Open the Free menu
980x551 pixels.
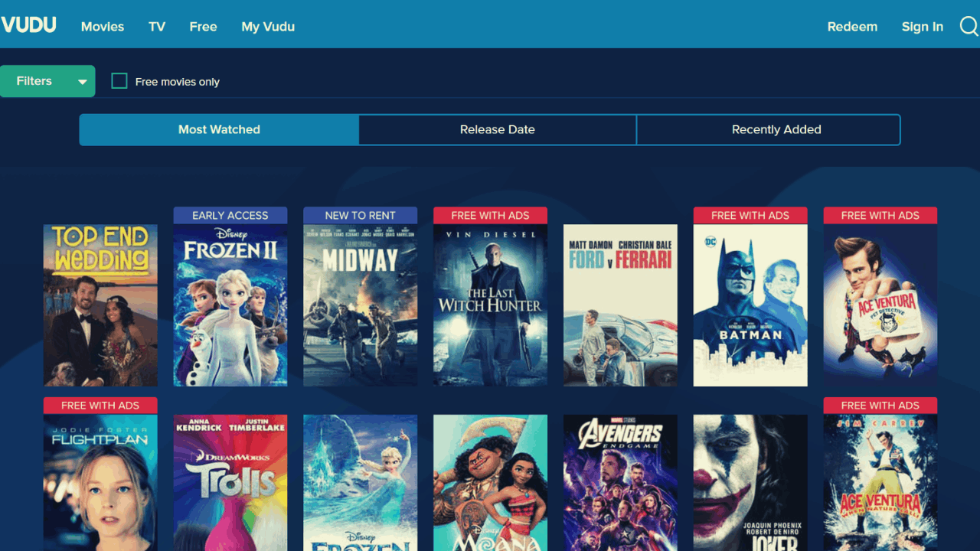203,27
